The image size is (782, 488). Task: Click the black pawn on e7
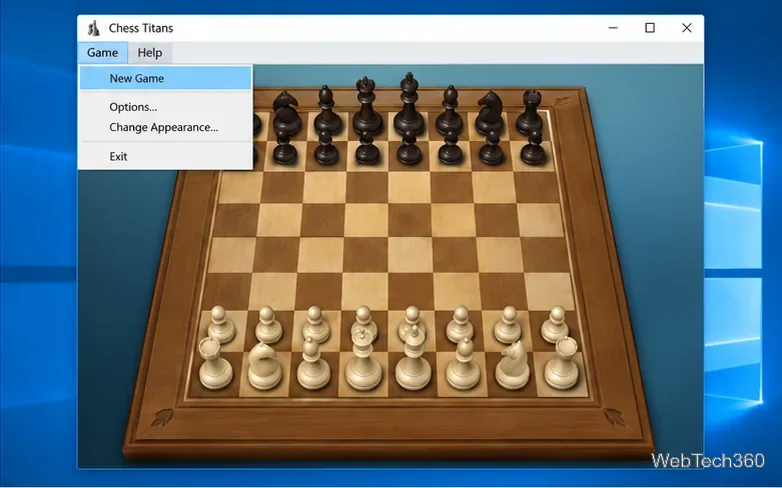(x=409, y=148)
